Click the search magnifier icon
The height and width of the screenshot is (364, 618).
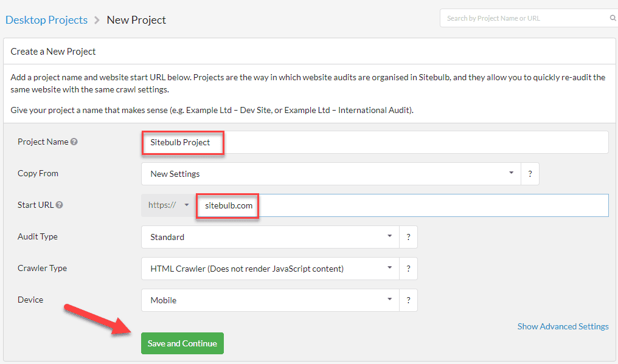tap(613, 18)
